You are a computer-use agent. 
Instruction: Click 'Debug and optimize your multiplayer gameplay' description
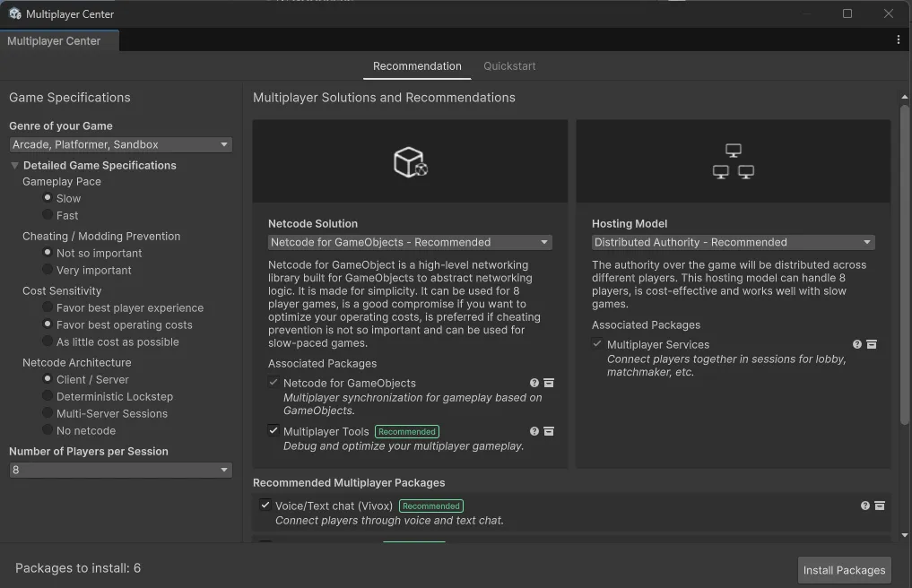(x=403, y=446)
